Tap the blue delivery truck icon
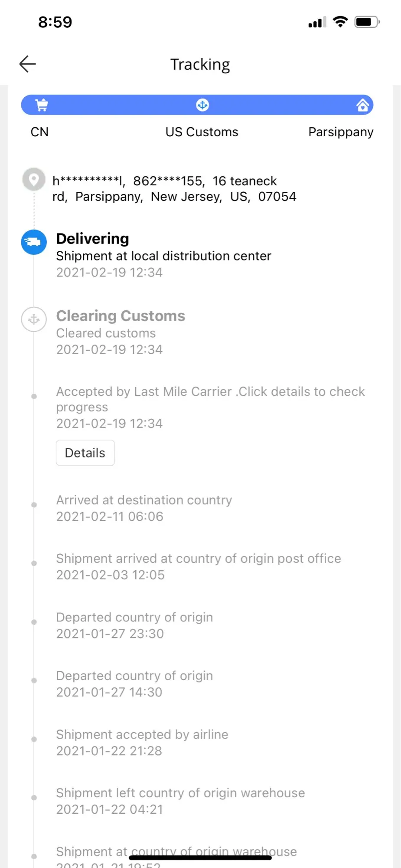Screen dimensions: 401x868 point(34,242)
